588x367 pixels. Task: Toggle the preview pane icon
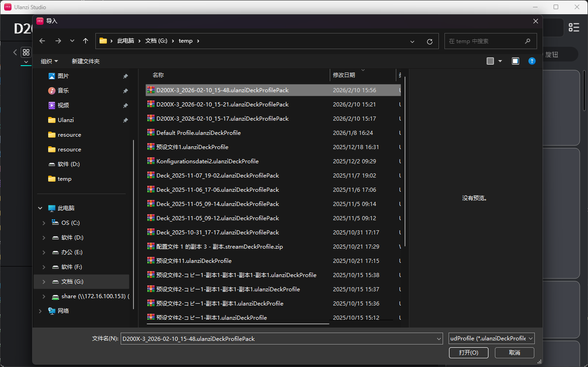tap(515, 61)
